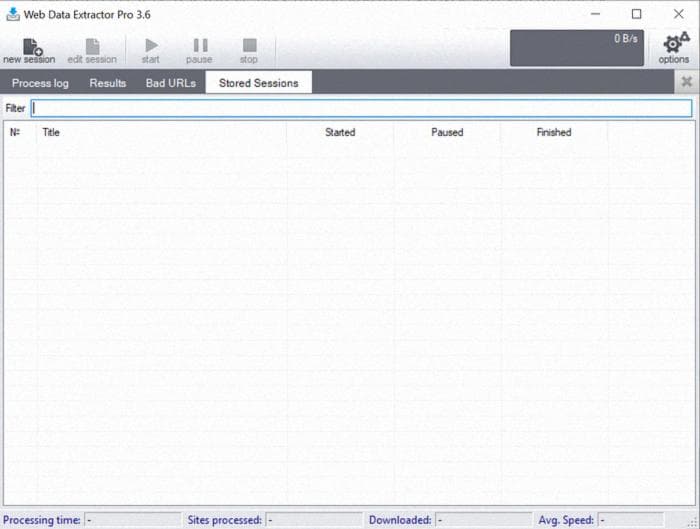Sort by the Finished column header
The height and width of the screenshot is (529, 700).
(554, 133)
